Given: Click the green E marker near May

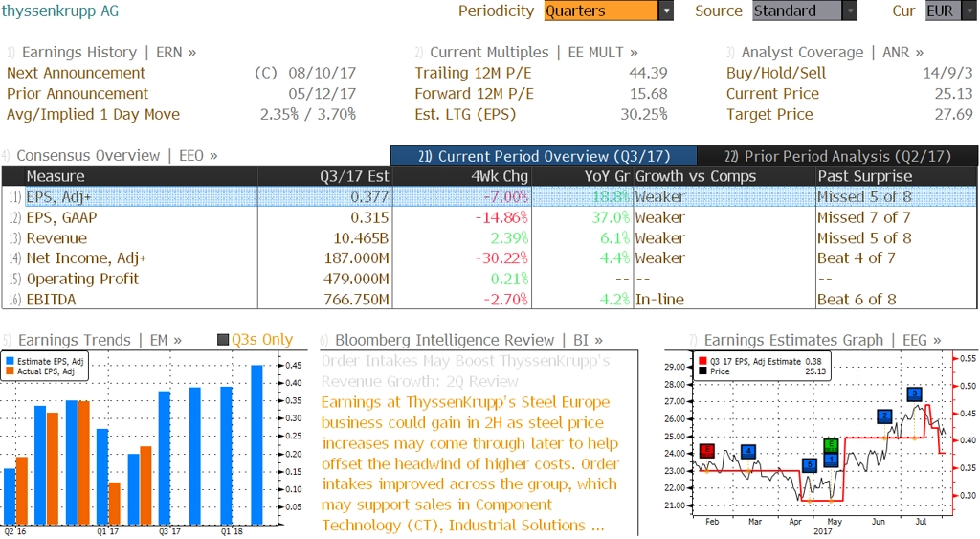Looking at the screenshot, I should tap(831, 445).
